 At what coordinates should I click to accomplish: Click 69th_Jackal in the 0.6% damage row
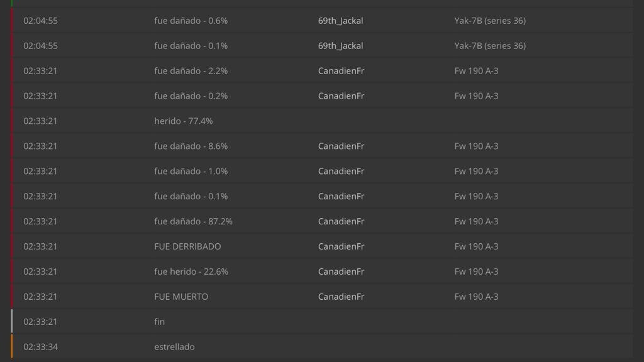[340, 21]
